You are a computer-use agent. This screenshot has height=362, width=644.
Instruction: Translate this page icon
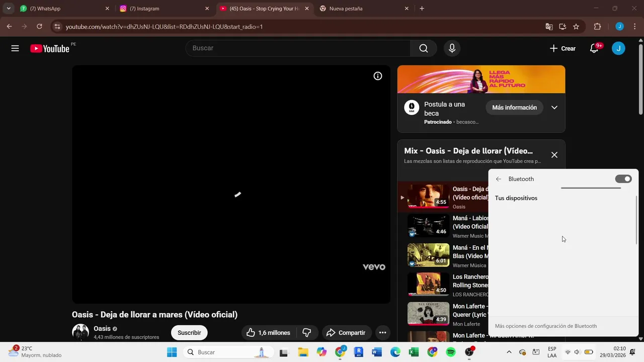pos(549,26)
